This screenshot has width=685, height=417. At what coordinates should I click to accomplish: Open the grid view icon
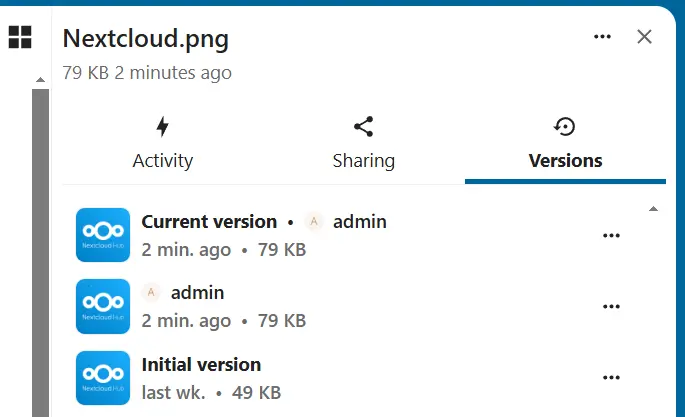[20, 38]
